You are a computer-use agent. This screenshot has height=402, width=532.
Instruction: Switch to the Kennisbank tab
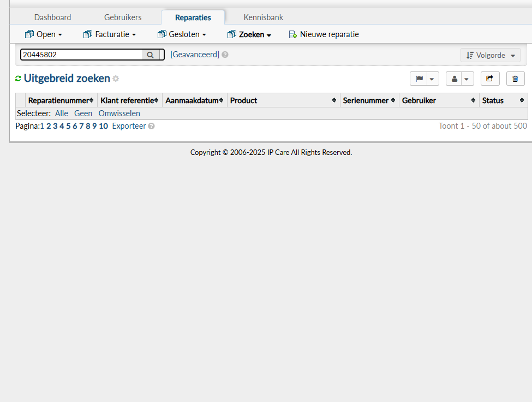[x=263, y=17]
